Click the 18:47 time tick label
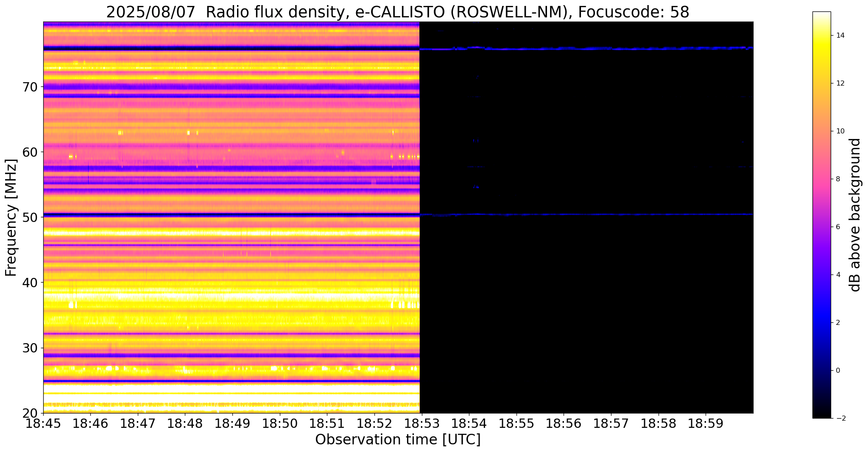Image resolution: width=868 pixels, height=452 pixels. 138,423
